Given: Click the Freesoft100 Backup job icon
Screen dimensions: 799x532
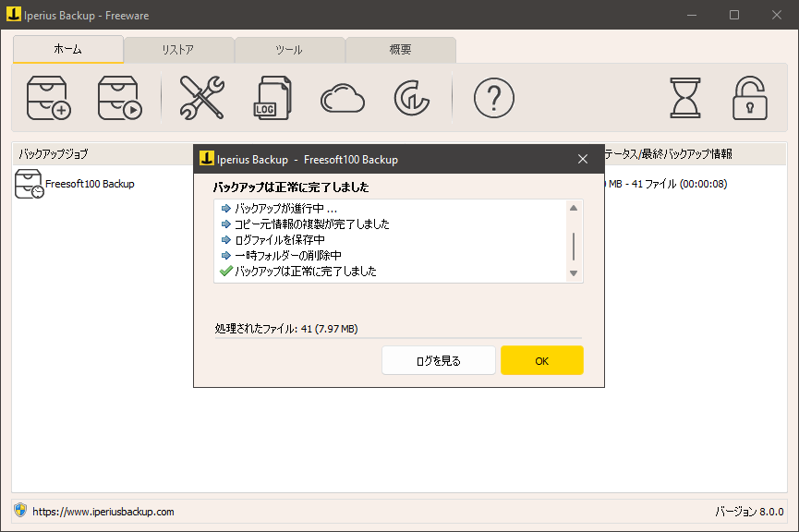Looking at the screenshot, I should (x=29, y=184).
